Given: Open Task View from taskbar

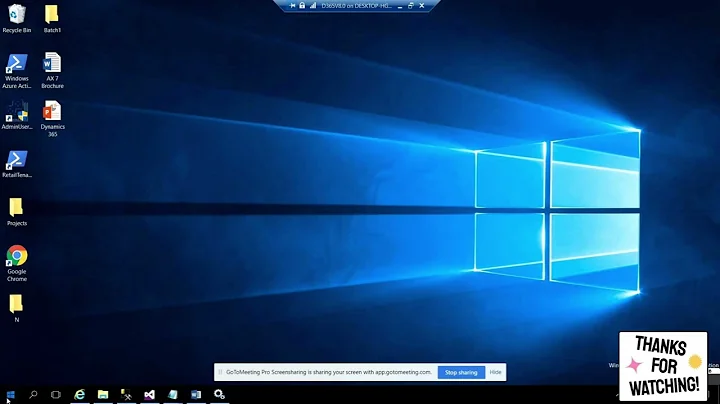Looking at the screenshot, I should point(56,394).
